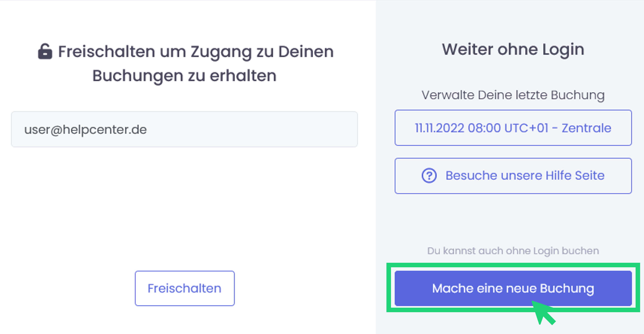Click the question mark help icon
Screen dimensions: 644x334
[429, 176]
